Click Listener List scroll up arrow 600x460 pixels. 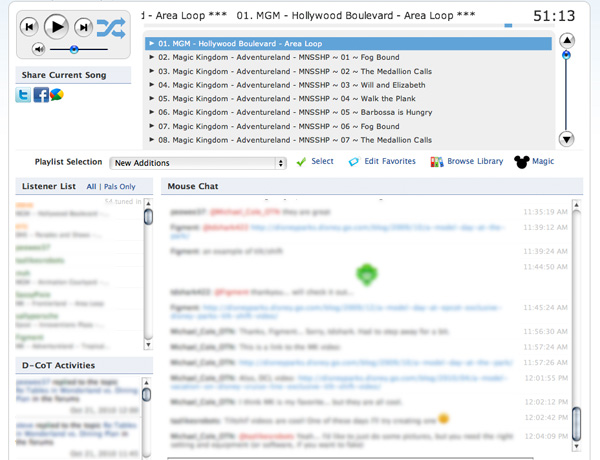point(148,203)
